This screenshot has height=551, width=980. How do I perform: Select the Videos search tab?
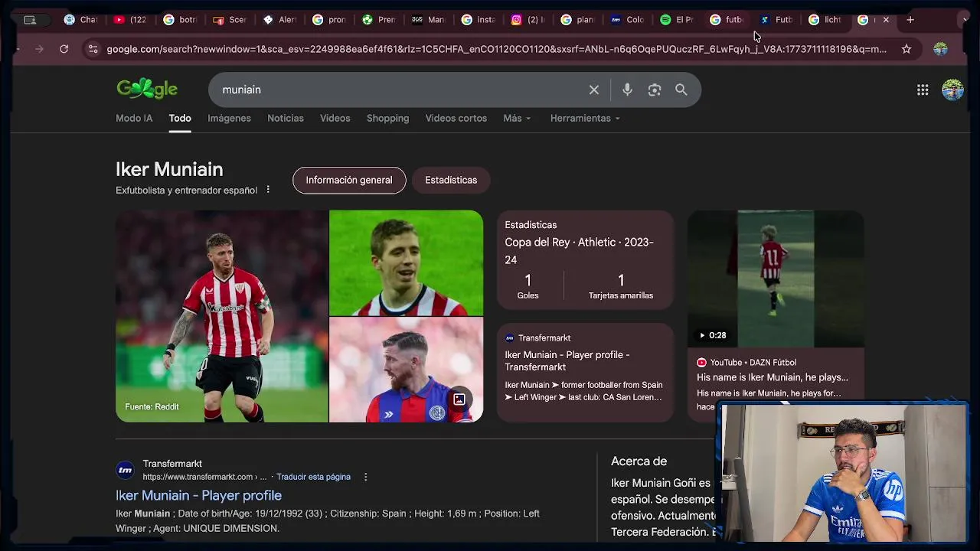(x=335, y=118)
